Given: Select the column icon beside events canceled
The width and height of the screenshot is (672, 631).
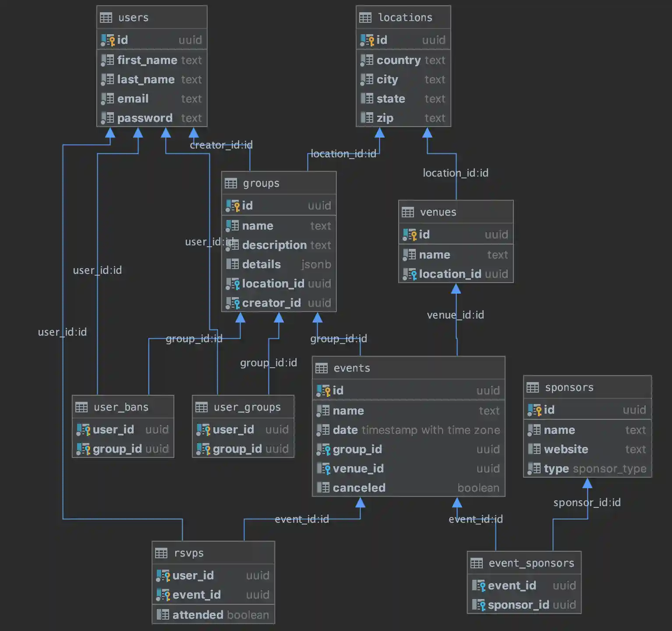Looking at the screenshot, I should [323, 488].
